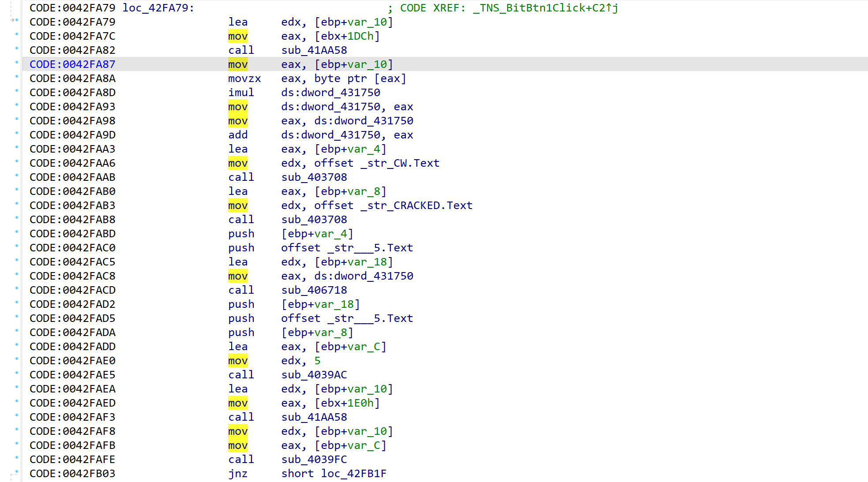Click [ebp+var_10] on lea line 0042FAEA
Viewport: 868px width, 482px height.
pyautogui.click(x=354, y=389)
